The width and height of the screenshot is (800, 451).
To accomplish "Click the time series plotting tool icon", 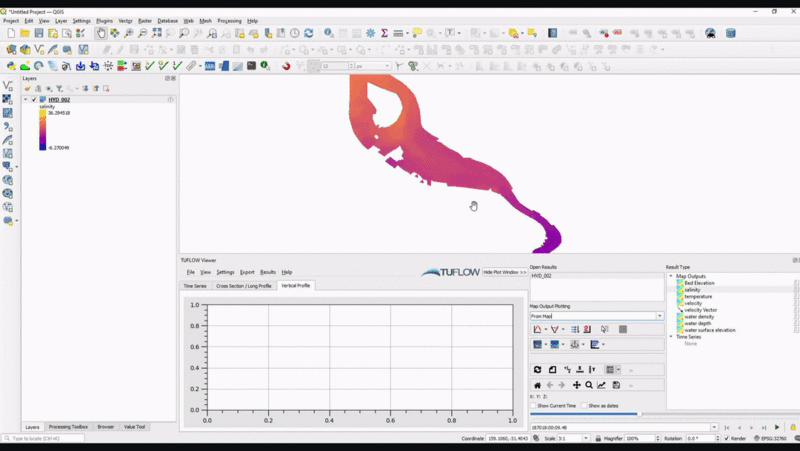I will 537,330.
